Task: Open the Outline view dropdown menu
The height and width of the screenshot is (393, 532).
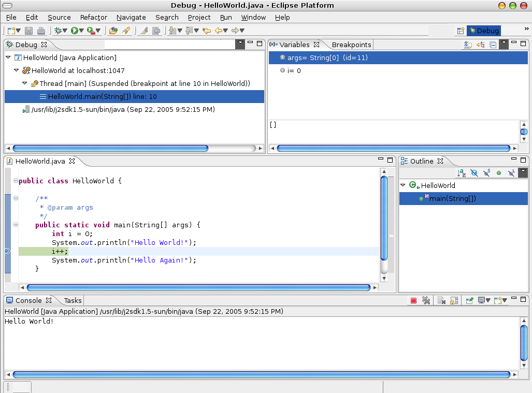Action: point(523,172)
